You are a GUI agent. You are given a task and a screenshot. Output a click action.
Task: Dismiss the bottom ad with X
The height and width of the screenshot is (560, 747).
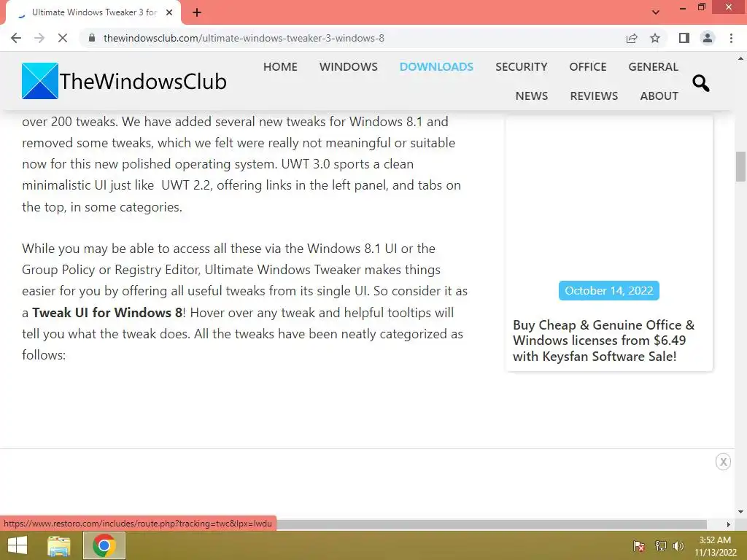[723, 462]
